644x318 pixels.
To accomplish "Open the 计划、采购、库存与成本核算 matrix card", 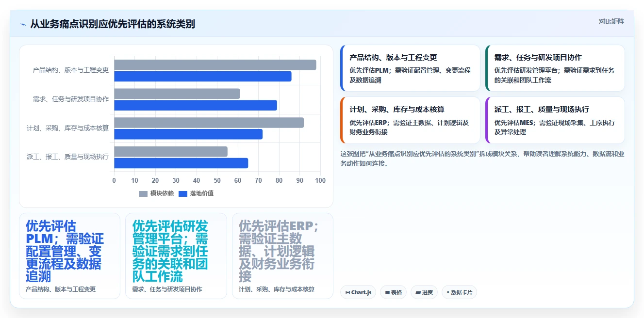I will [410, 120].
